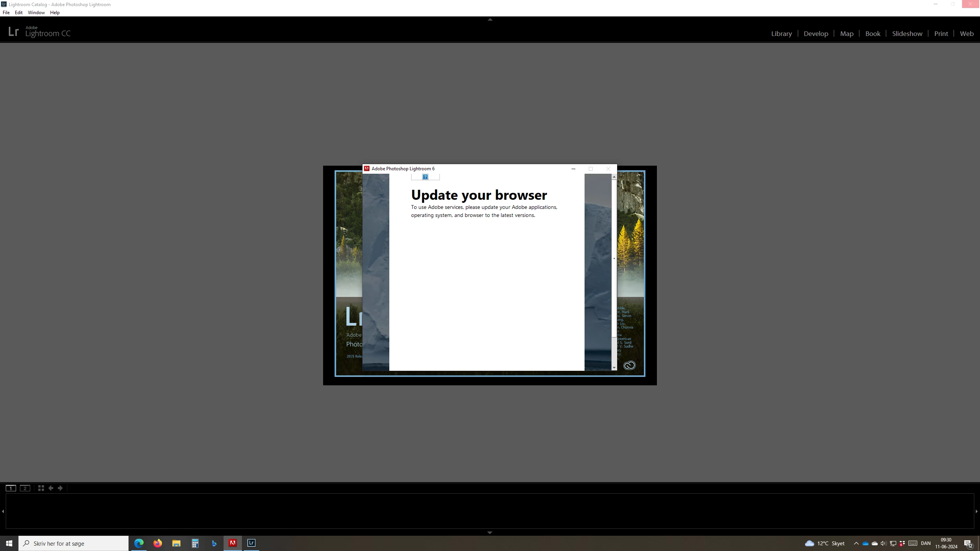This screenshot has height=551, width=980.
Task: Switch to the Slideshow module
Action: click(907, 34)
